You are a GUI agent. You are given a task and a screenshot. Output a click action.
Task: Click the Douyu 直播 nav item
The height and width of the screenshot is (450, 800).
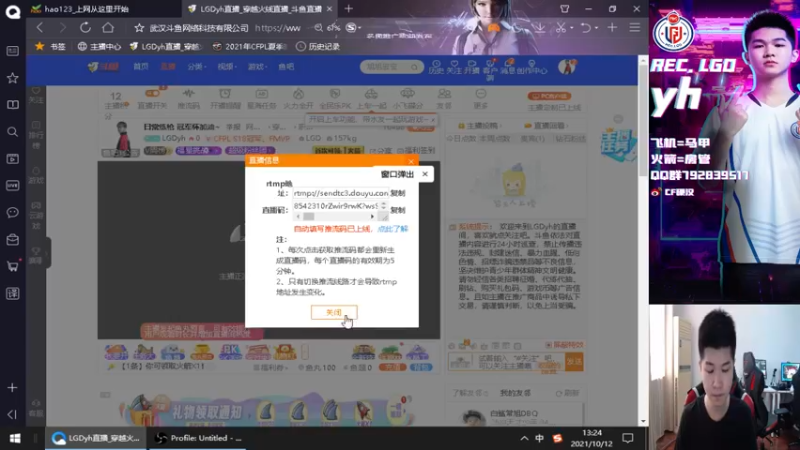tap(168, 67)
